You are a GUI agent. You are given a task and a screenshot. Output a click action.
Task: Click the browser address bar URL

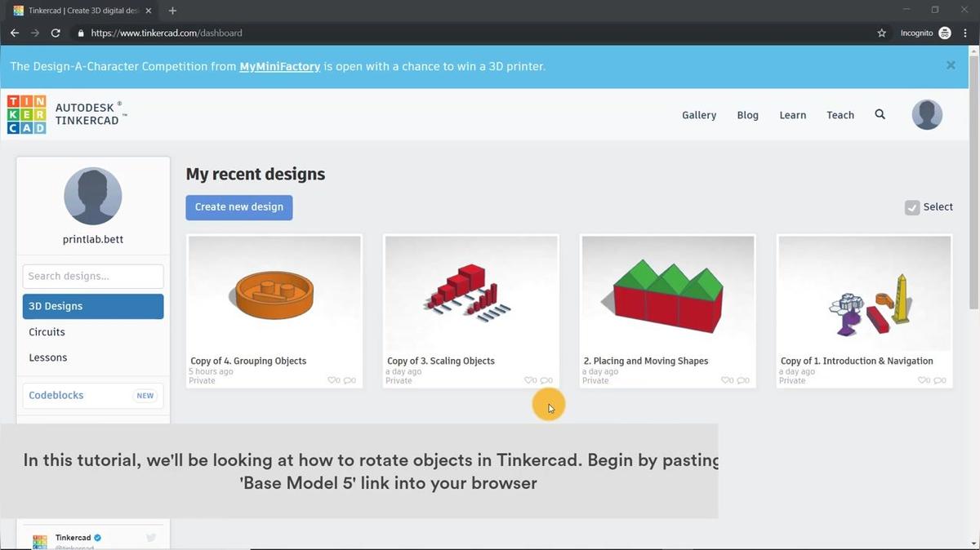(x=167, y=33)
